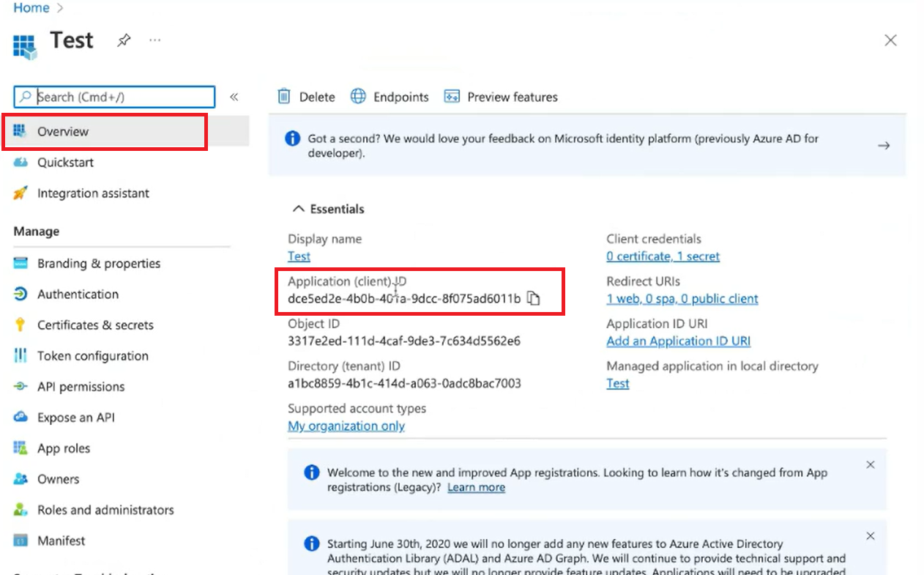Click Add an Application ID URI

678,341
